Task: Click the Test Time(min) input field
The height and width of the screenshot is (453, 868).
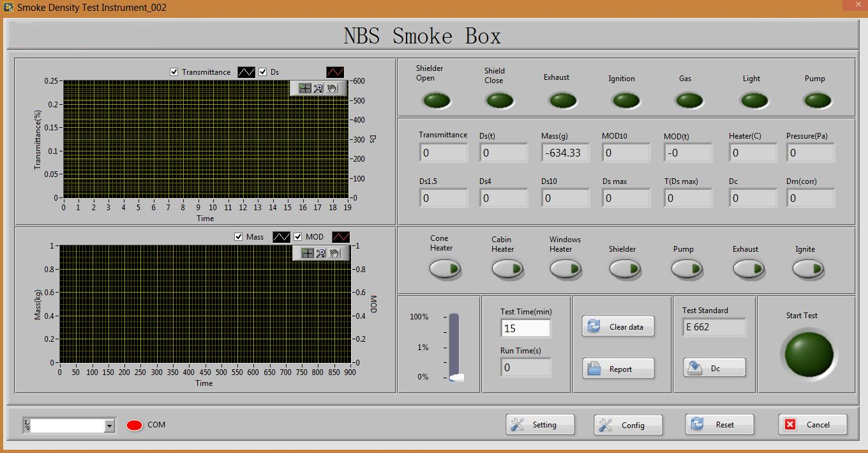Action: [525, 328]
